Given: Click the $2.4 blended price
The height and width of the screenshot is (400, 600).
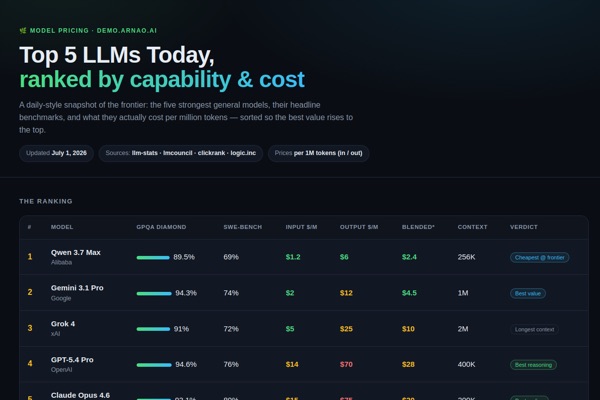Looking at the screenshot, I should click(409, 257).
